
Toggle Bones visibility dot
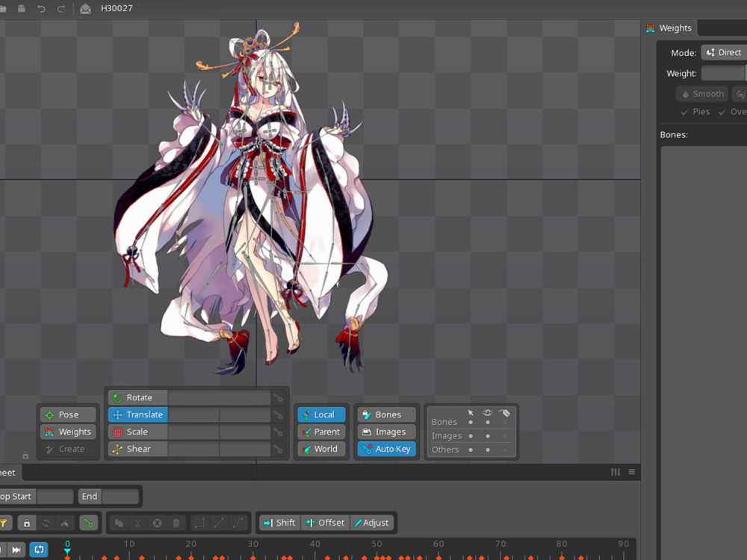(487, 423)
